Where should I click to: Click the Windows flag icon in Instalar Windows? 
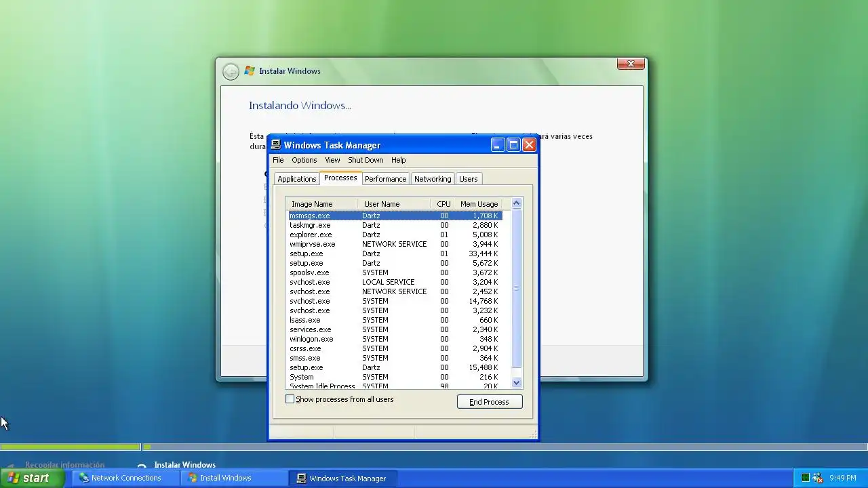(250, 70)
